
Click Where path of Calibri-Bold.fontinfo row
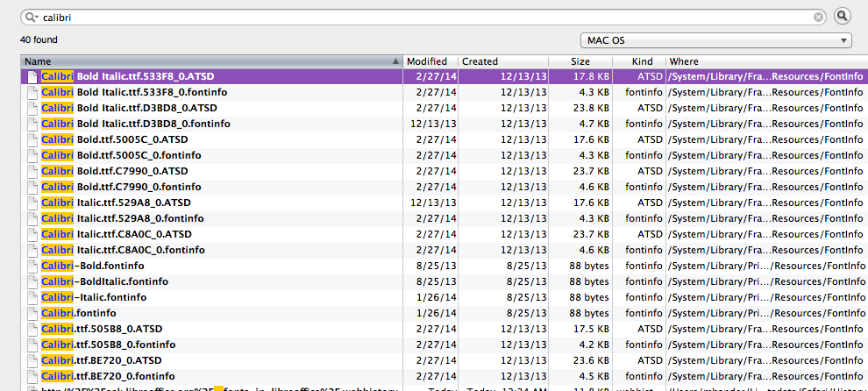[x=765, y=266]
